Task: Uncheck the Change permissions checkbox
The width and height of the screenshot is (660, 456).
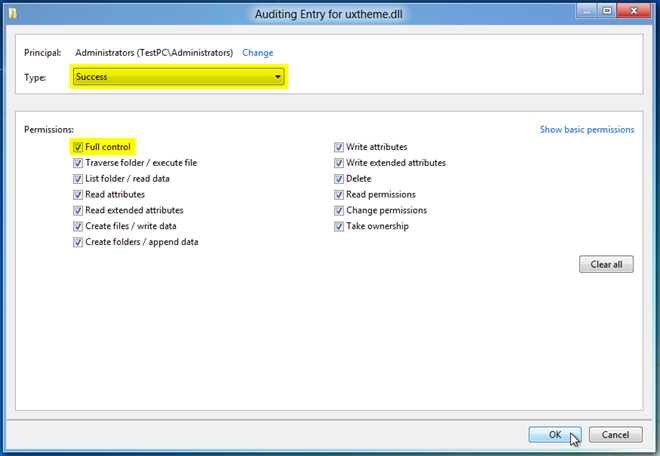Action: [x=339, y=211]
